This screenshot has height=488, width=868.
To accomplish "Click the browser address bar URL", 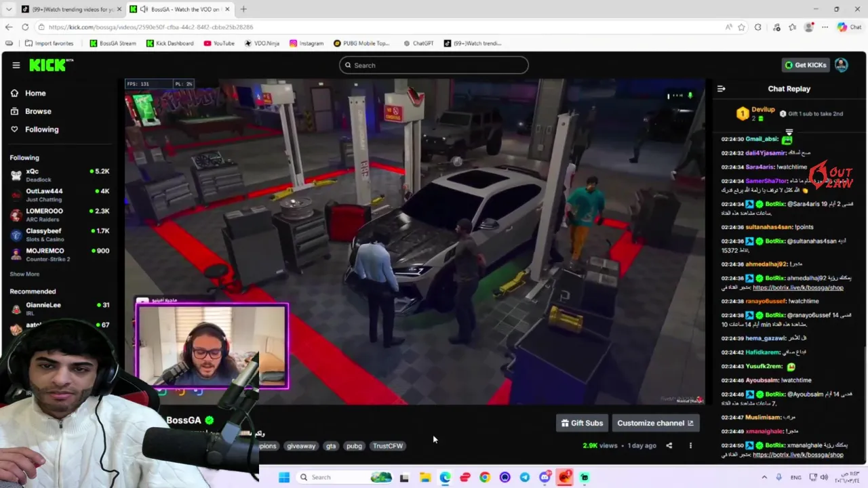I will coord(151,27).
